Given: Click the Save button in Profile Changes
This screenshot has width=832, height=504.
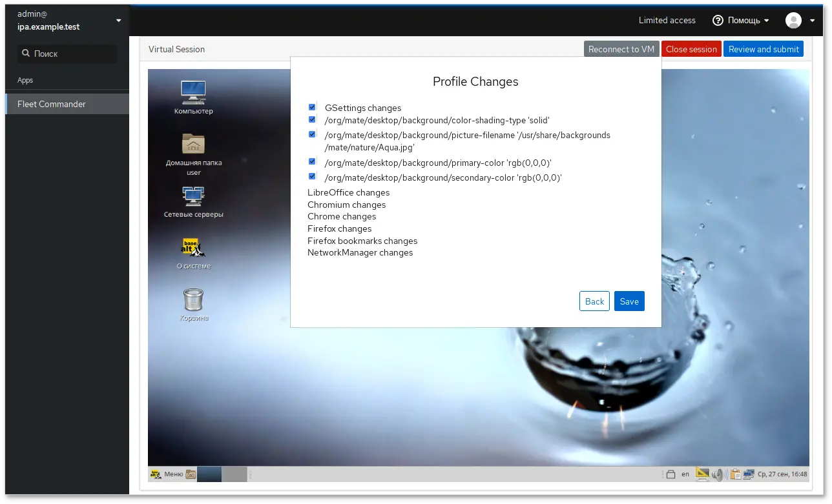Looking at the screenshot, I should 629,301.
